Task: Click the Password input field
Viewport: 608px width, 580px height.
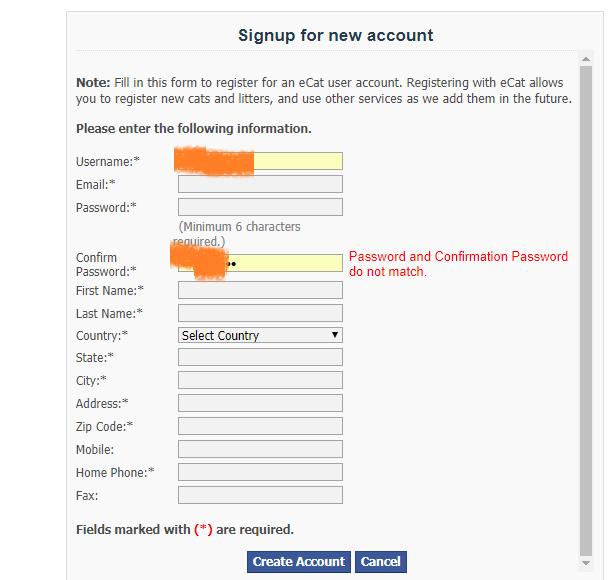Action: 260,207
